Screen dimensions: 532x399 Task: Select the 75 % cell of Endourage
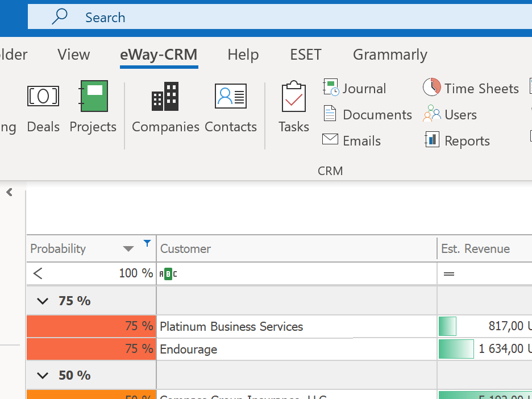click(92, 349)
